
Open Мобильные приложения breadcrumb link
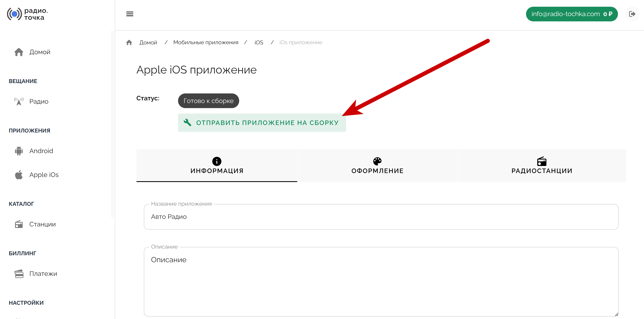click(x=206, y=43)
